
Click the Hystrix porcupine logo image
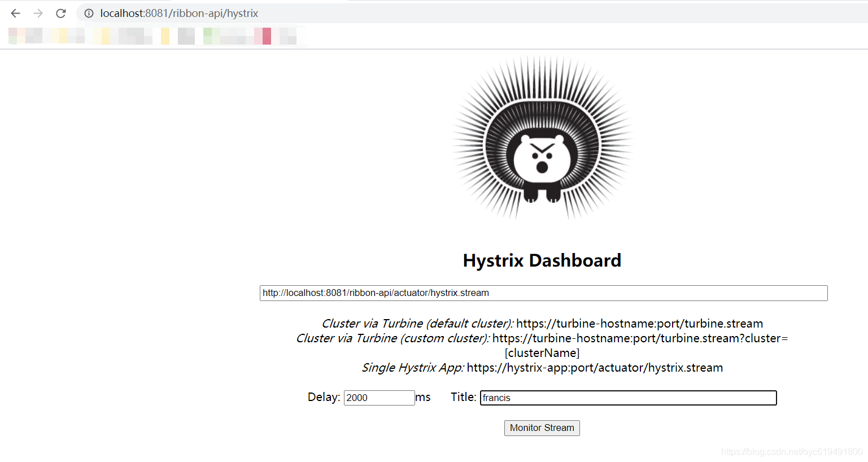coord(542,137)
